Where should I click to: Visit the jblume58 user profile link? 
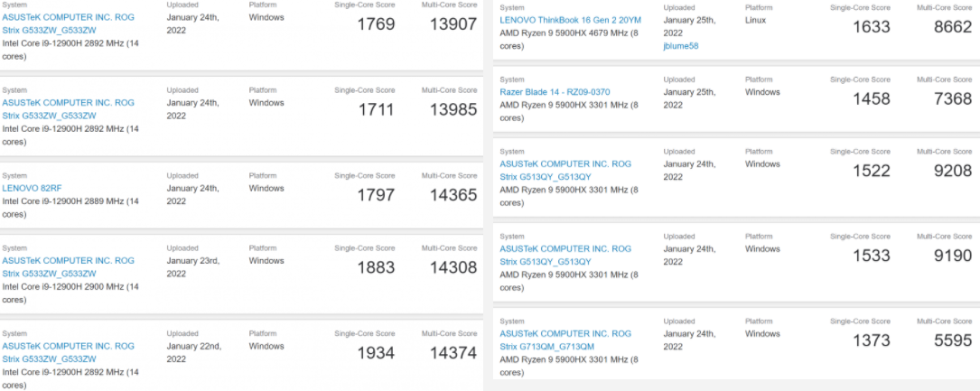tap(680, 45)
